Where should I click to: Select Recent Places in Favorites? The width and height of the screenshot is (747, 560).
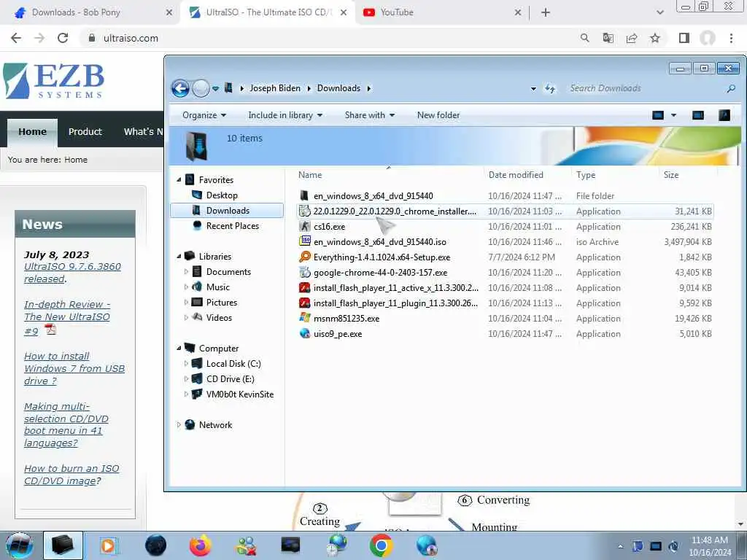pyautogui.click(x=233, y=226)
